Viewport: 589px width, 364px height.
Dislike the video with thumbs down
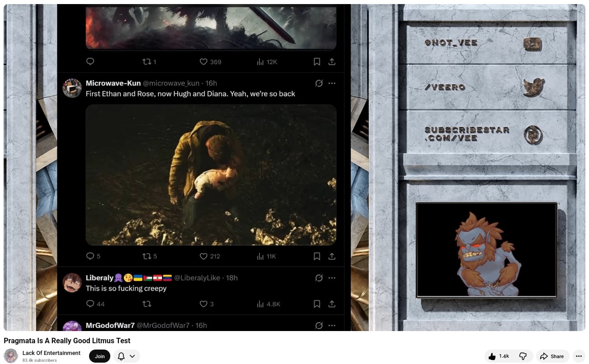(x=523, y=356)
